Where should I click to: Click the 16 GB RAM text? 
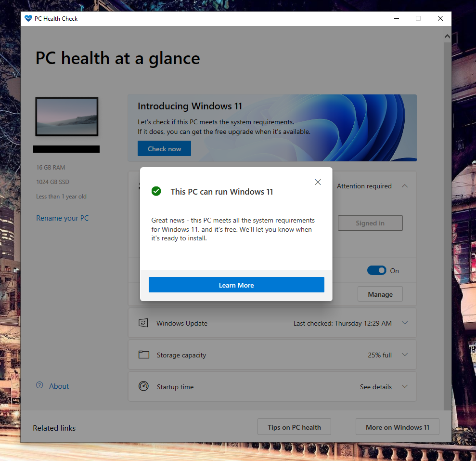point(51,168)
